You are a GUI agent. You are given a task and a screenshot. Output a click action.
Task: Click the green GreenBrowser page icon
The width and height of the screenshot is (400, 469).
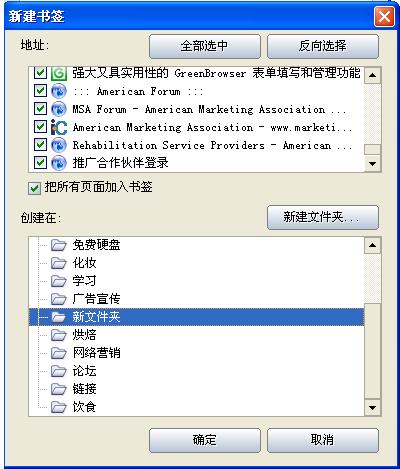click(59, 73)
